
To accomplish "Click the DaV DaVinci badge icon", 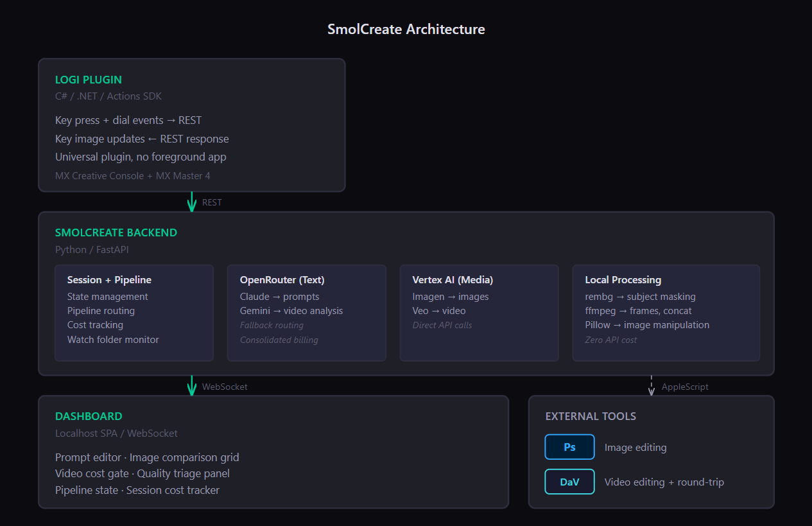I will click(570, 482).
